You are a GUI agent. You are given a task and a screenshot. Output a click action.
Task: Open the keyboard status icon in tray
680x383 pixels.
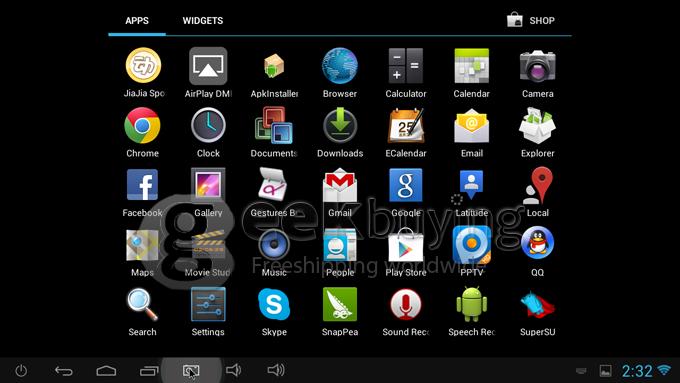(581, 371)
